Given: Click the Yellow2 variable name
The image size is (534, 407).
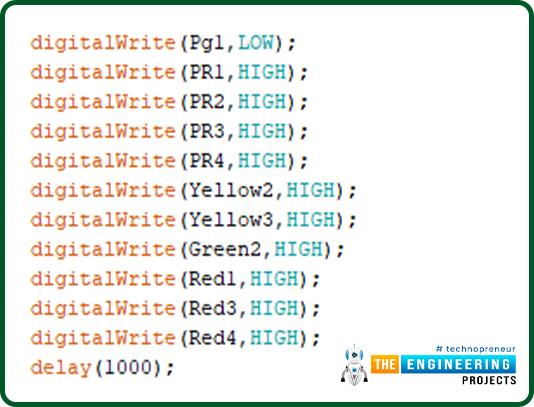Looking at the screenshot, I should (231, 190).
